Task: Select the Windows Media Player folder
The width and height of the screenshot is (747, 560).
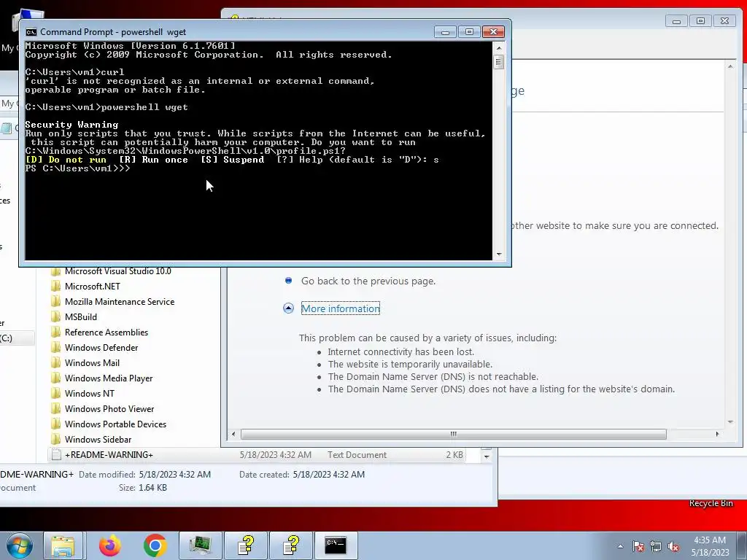Action: [109, 378]
